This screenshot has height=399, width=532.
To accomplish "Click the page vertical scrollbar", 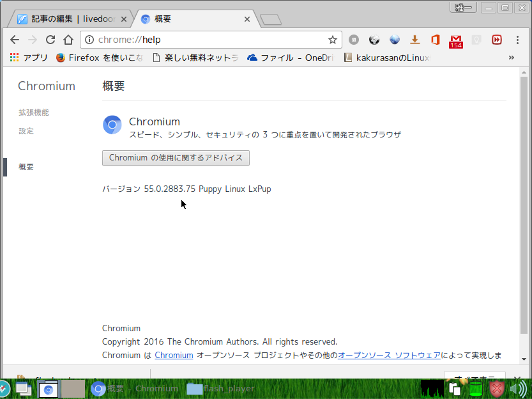I will 524,205.
